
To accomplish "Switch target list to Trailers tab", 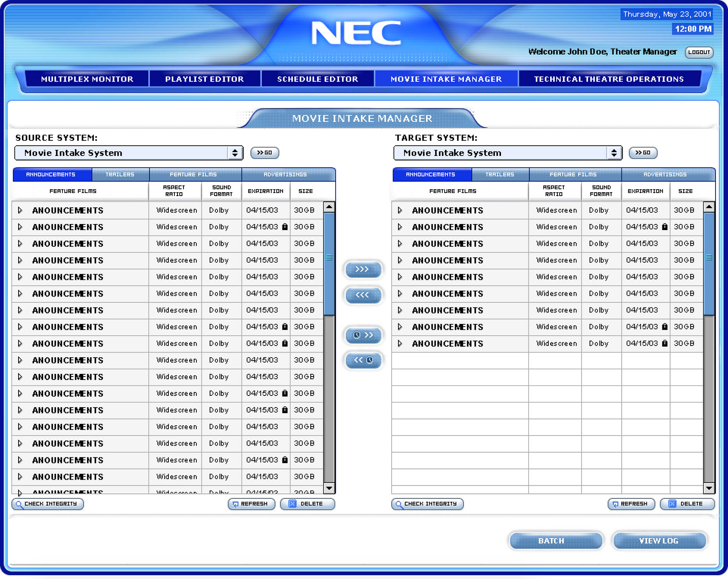I will [500, 174].
